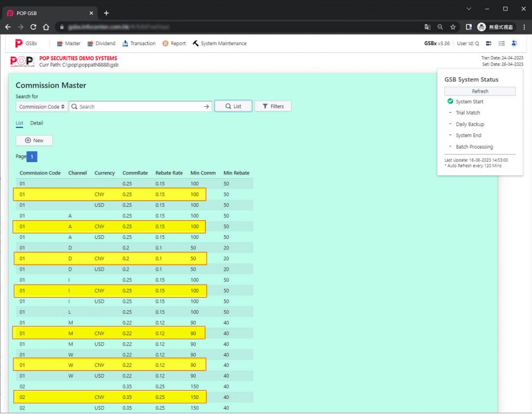Toggle the browser side panel icon

(x=469, y=27)
